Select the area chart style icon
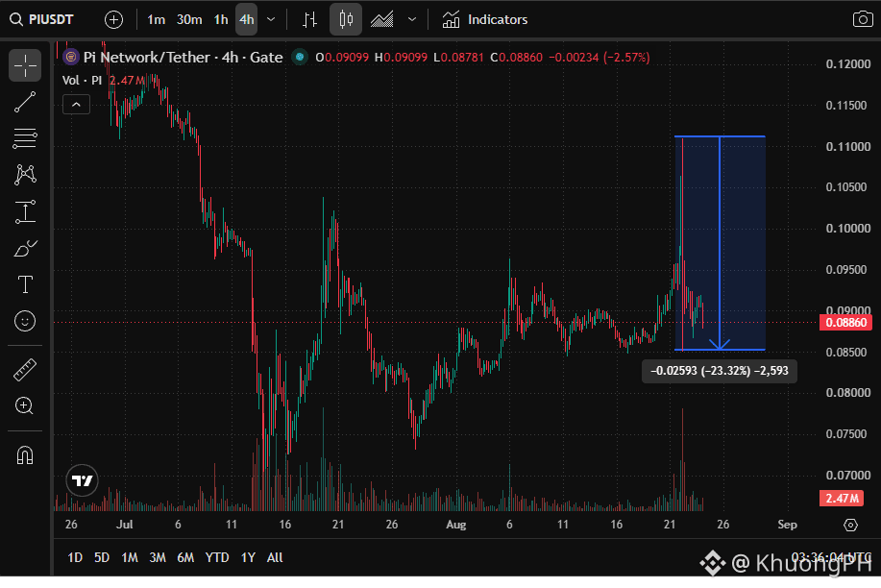Screen dimensions: 881x588 [382, 19]
